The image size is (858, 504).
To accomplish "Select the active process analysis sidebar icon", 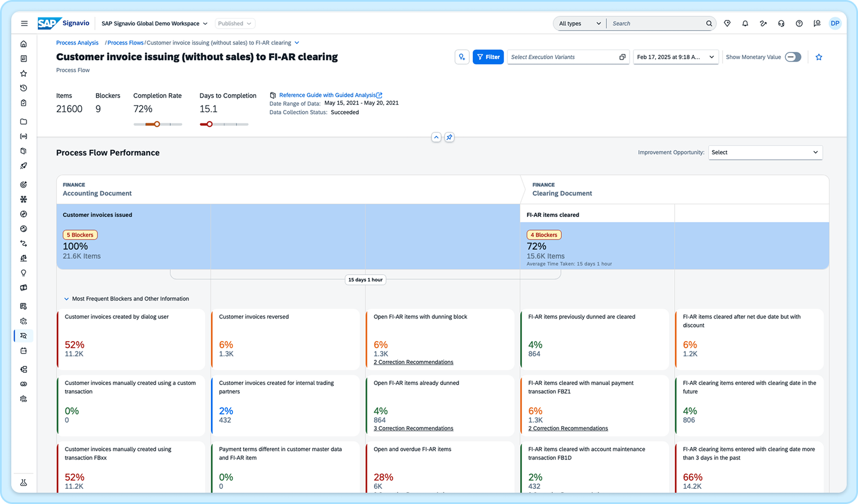I will [24, 336].
